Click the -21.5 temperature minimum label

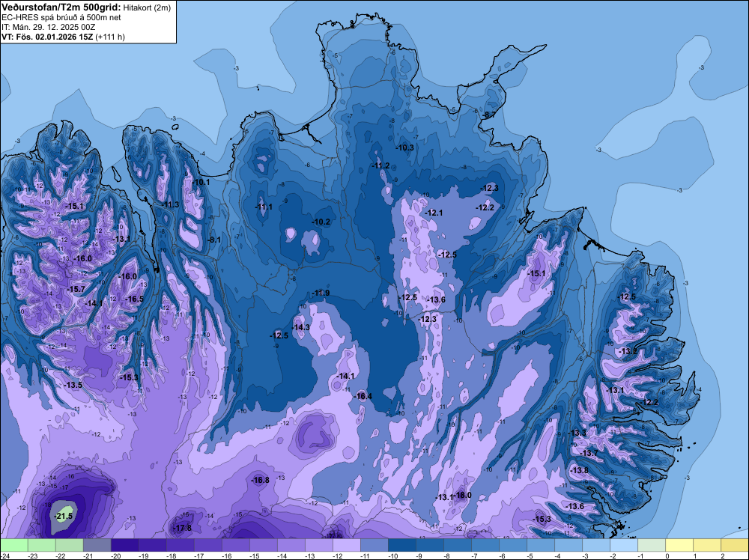[x=64, y=517]
